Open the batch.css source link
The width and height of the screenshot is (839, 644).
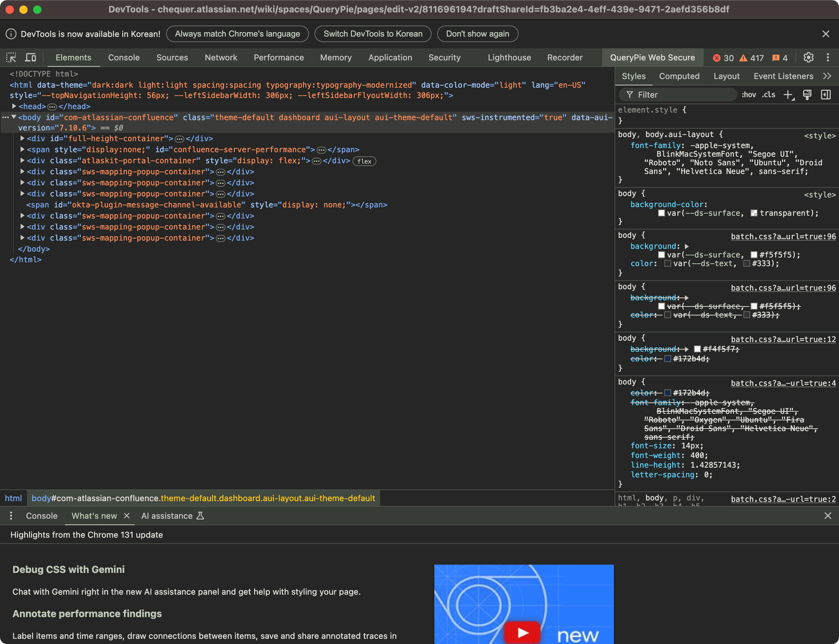click(x=783, y=236)
